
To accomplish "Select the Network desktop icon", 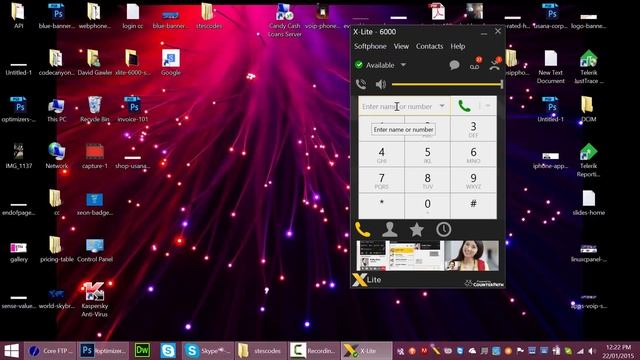I will (x=56, y=156).
